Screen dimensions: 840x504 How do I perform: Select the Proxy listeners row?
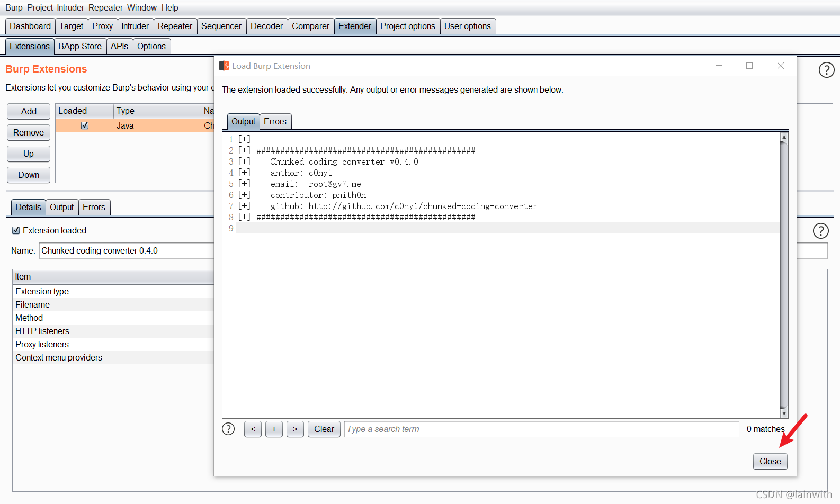113,345
